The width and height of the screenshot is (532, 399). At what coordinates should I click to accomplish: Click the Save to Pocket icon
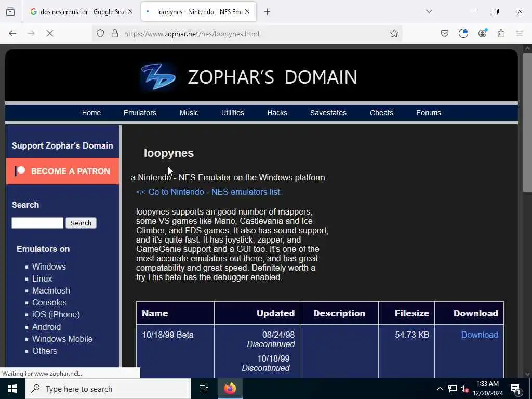(445, 33)
